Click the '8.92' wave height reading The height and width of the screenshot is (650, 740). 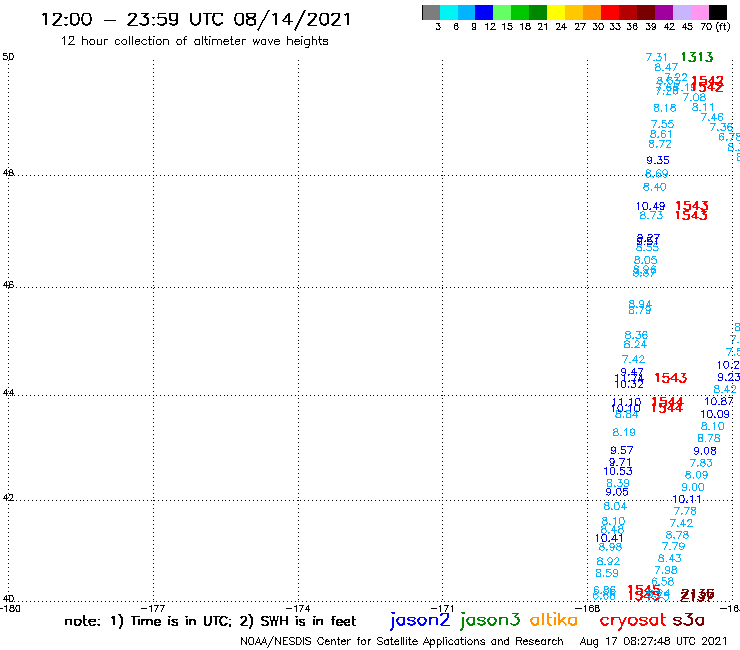pos(608,562)
